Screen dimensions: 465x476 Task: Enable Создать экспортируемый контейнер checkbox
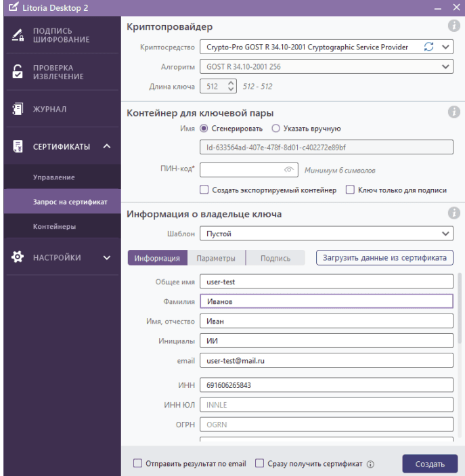(x=204, y=190)
